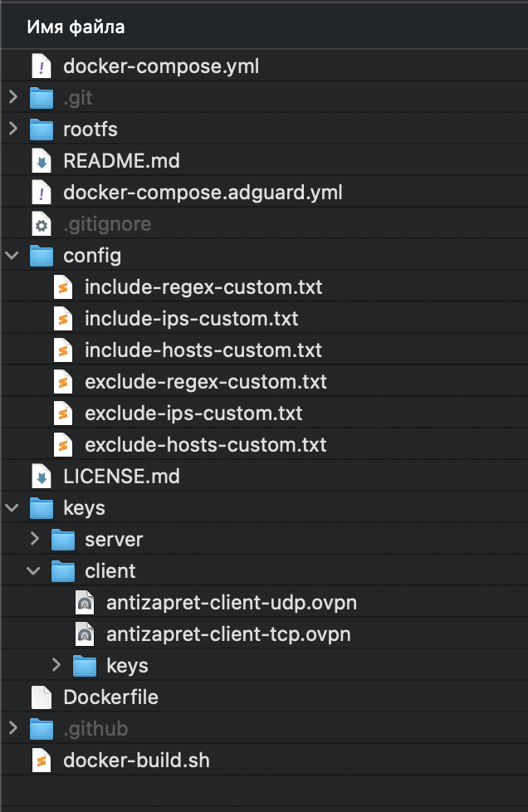Sort by the Имя файла column header
Screen dimensions: 528x812
point(76,27)
